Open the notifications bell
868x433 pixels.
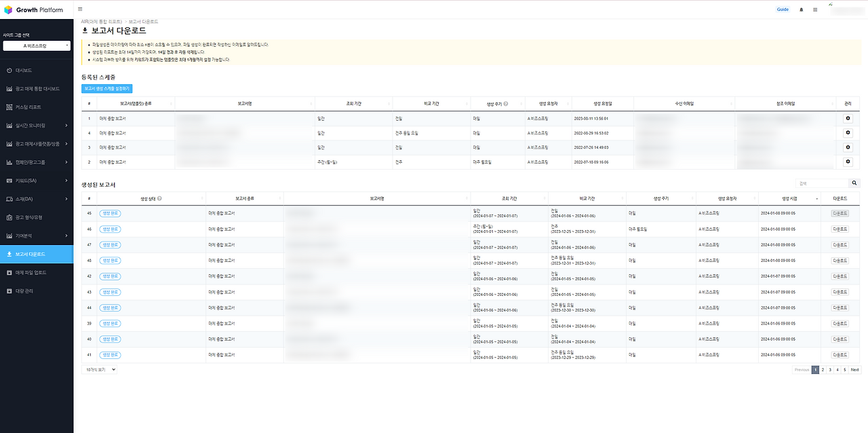(802, 10)
